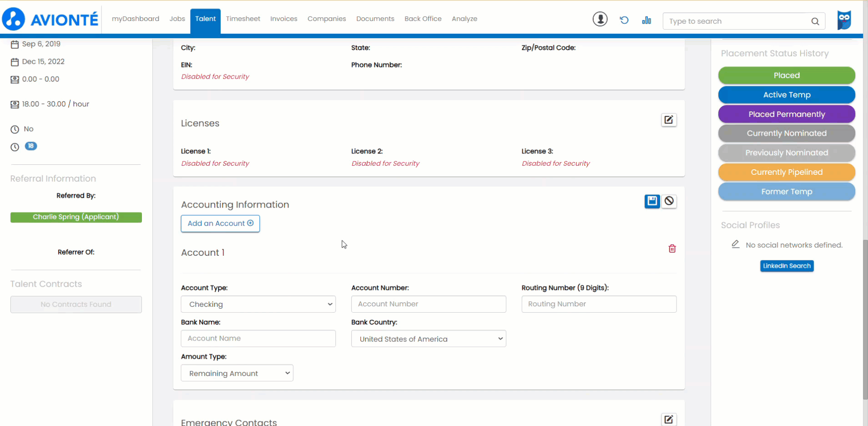Open Documents menu
This screenshot has width=868, height=426.
pyautogui.click(x=375, y=19)
